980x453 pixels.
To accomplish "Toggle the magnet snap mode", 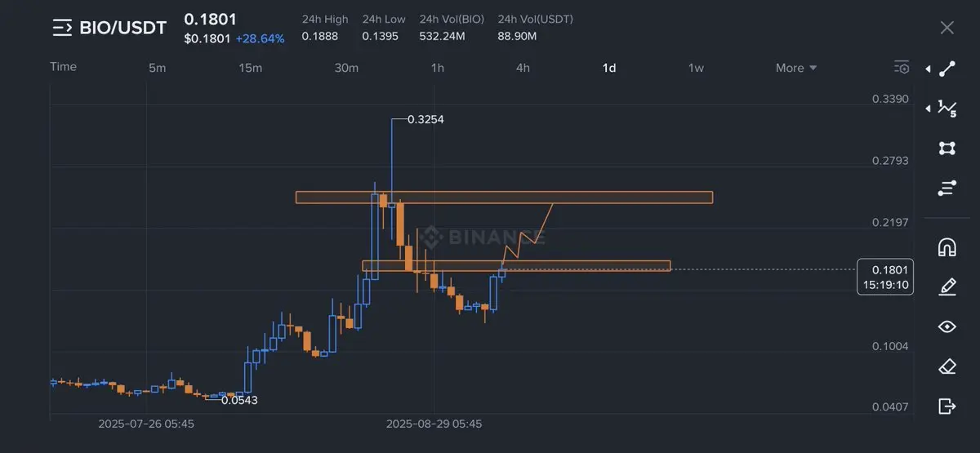I will pyautogui.click(x=947, y=246).
